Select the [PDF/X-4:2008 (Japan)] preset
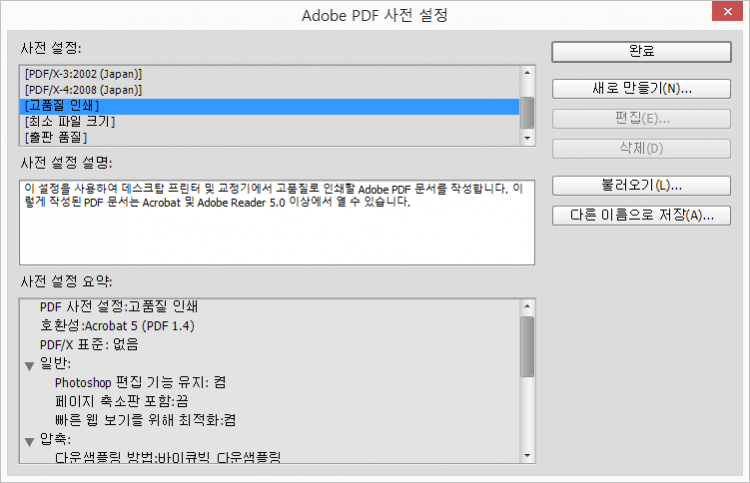 pyautogui.click(x=84, y=90)
